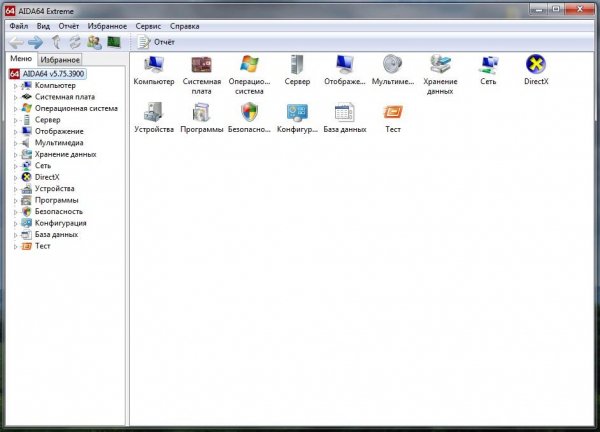The height and width of the screenshot is (432, 600).
Task: Select Отображение label in the tree
Action: pos(59,131)
